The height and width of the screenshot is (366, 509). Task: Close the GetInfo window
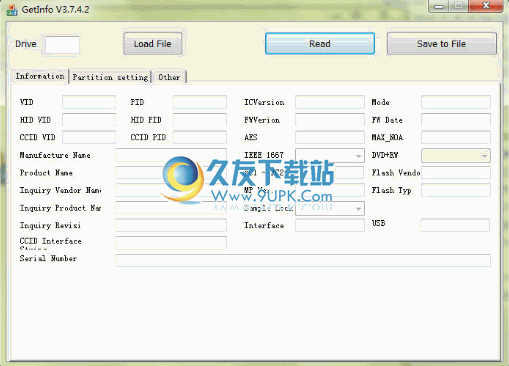[x=486, y=6]
